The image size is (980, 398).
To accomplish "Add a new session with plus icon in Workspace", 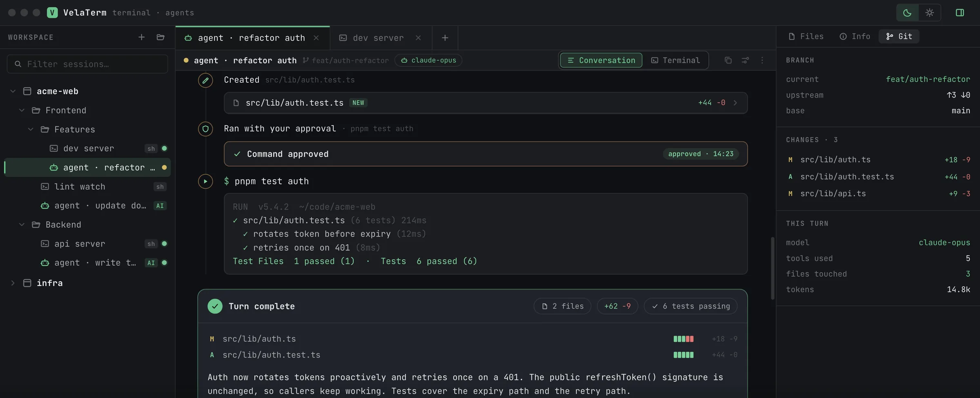I will pyautogui.click(x=142, y=37).
